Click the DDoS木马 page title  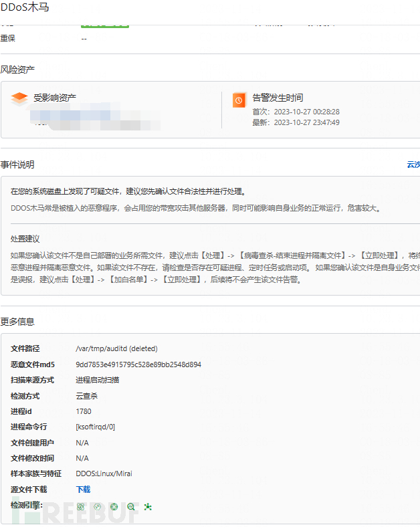[x=25, y=7]
